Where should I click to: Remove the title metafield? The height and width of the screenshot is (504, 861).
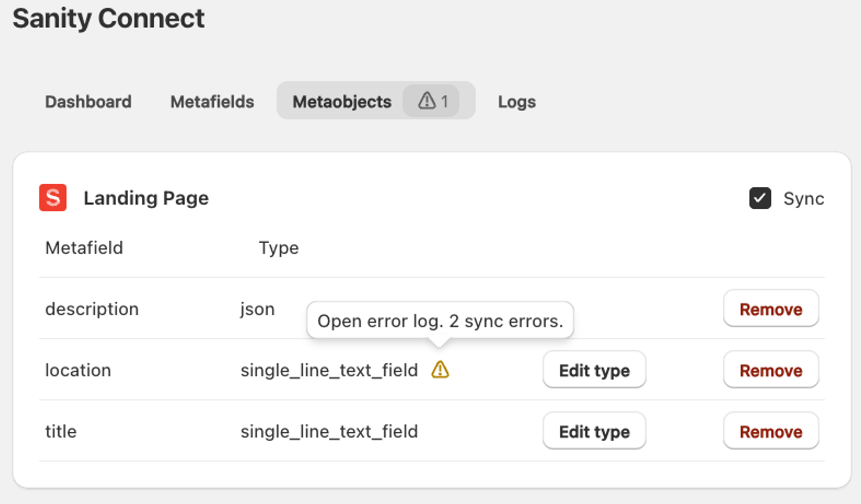point(770,431)
